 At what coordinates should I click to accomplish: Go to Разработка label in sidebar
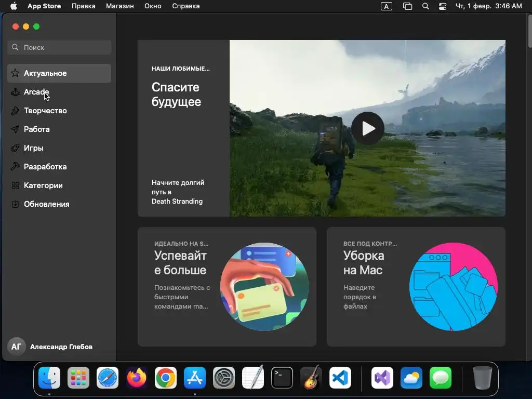coord(45,167)
